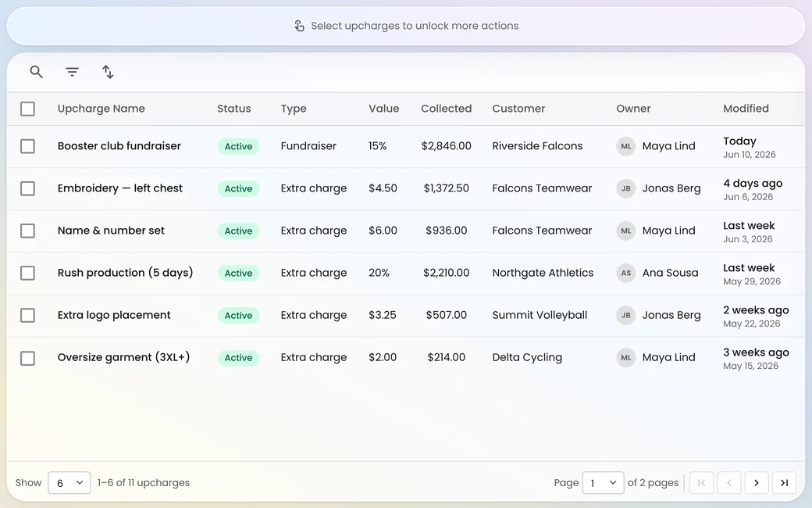This screenshot has width=812, height=508.
Task: Click the Type column header
Action: 294,109
